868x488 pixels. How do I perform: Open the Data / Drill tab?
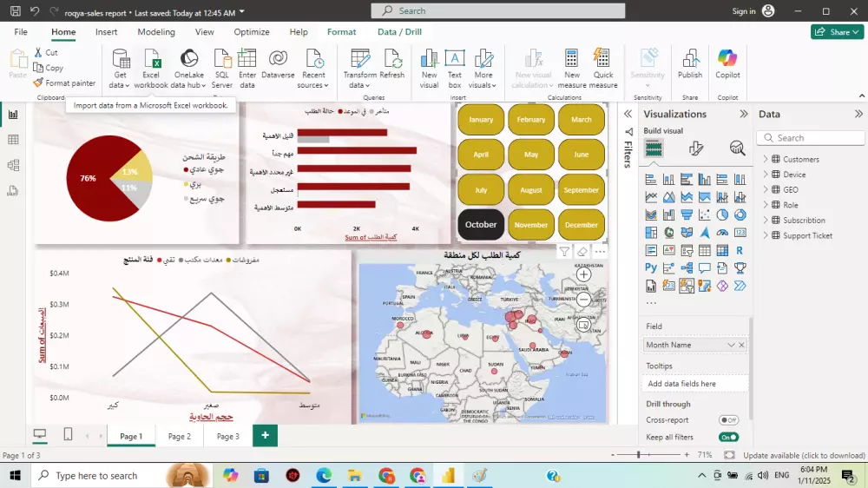coord(399,32)
